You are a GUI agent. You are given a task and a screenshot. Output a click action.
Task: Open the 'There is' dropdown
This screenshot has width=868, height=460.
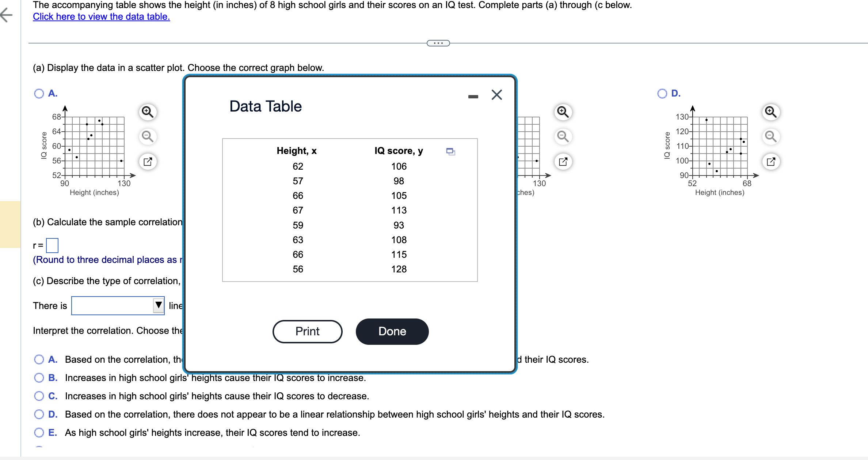click(x=158, y=305)
